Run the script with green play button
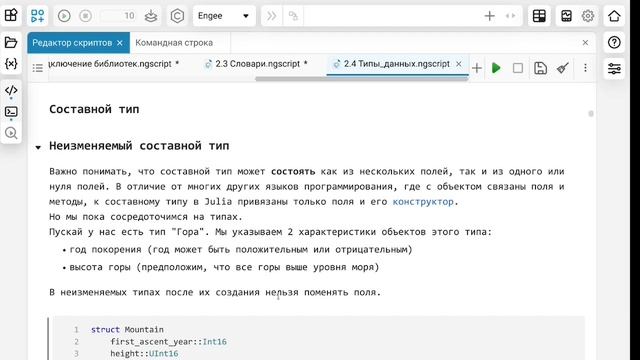 496,68
